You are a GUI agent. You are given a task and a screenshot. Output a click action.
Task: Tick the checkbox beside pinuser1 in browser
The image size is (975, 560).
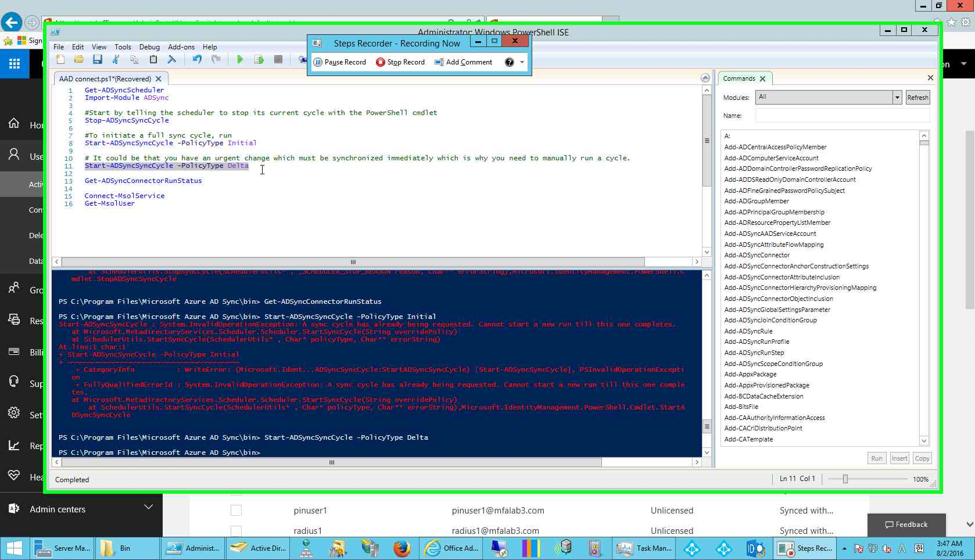tap(236, 511)
